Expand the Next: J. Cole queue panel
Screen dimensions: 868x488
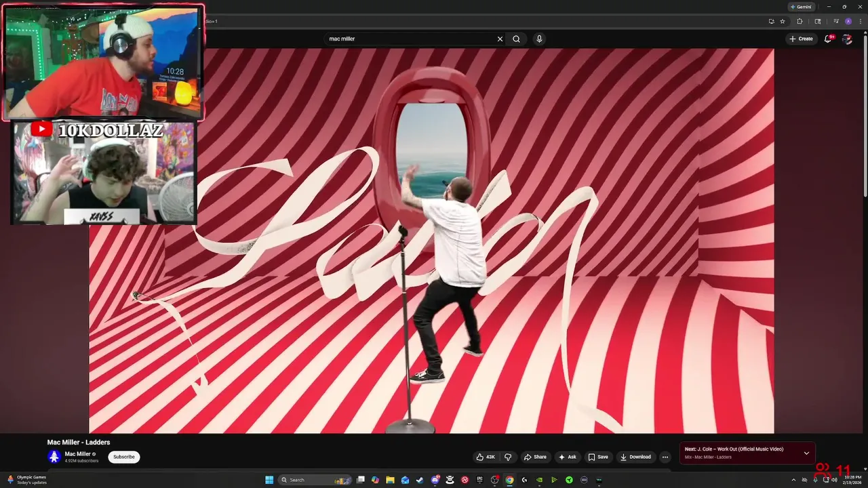(x=806, y=453)
